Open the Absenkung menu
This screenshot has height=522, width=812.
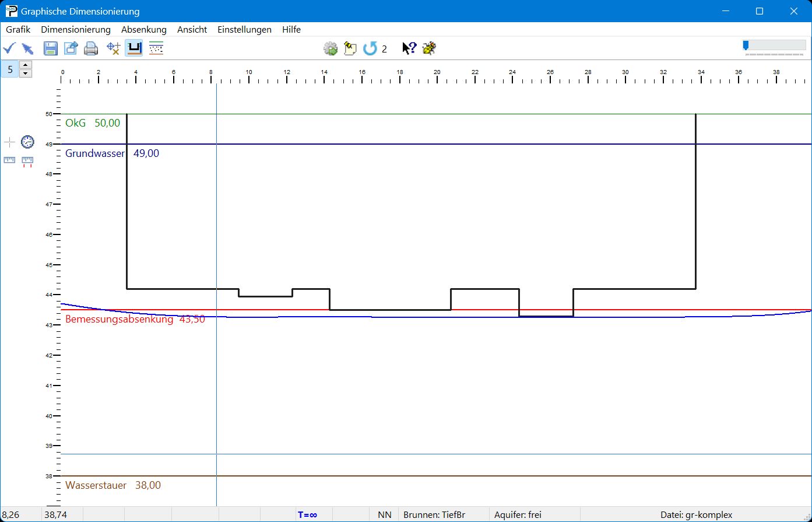pyautogui.click(x=144, y=29)
